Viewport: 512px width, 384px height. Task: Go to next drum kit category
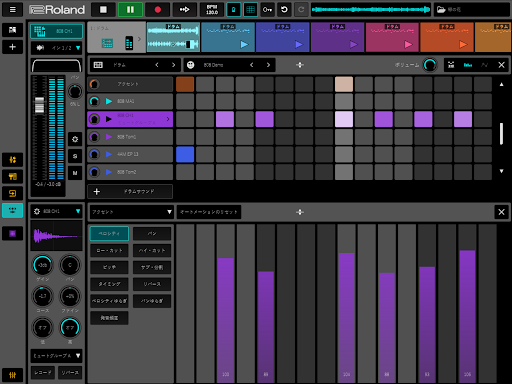(173, 65)
